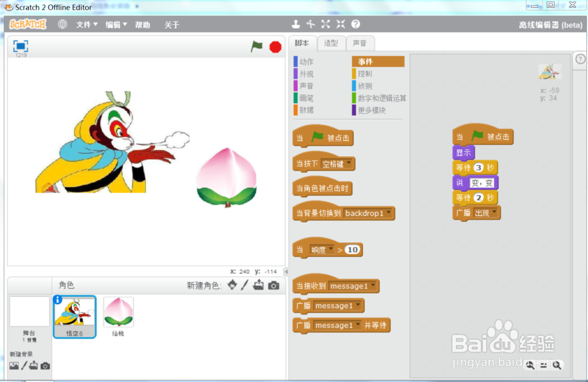
Task: Switch stage to full screen mode
Action: point(21,46)
